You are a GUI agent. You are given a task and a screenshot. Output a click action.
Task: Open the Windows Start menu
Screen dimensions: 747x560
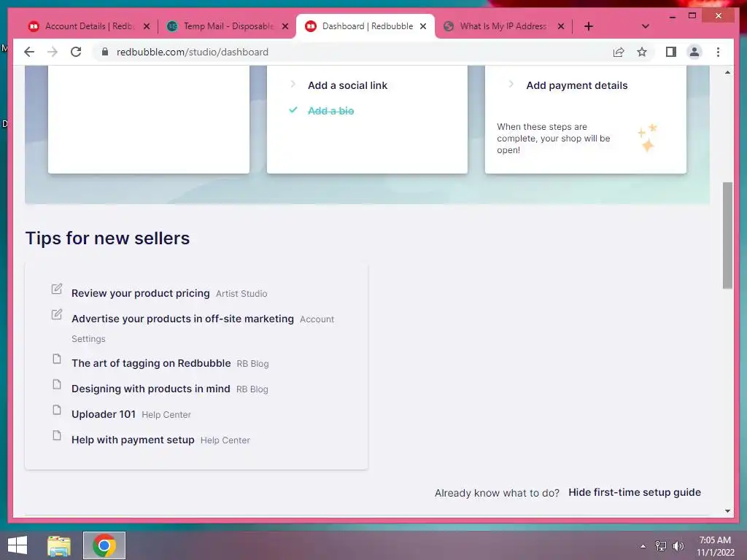pos(18,545)
